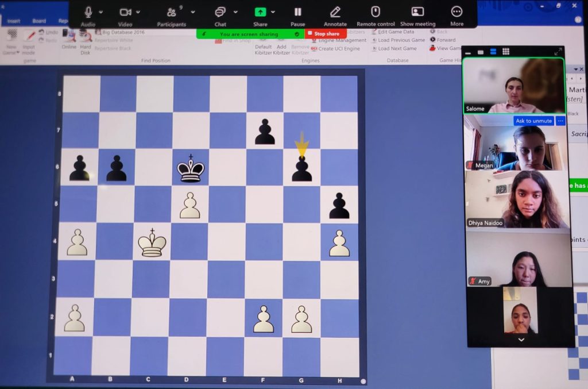Image resolution: width=588 pixels, height=389 pixels.
Task: Minimize the Zoom video panel
Action: [x=468, y=52]
